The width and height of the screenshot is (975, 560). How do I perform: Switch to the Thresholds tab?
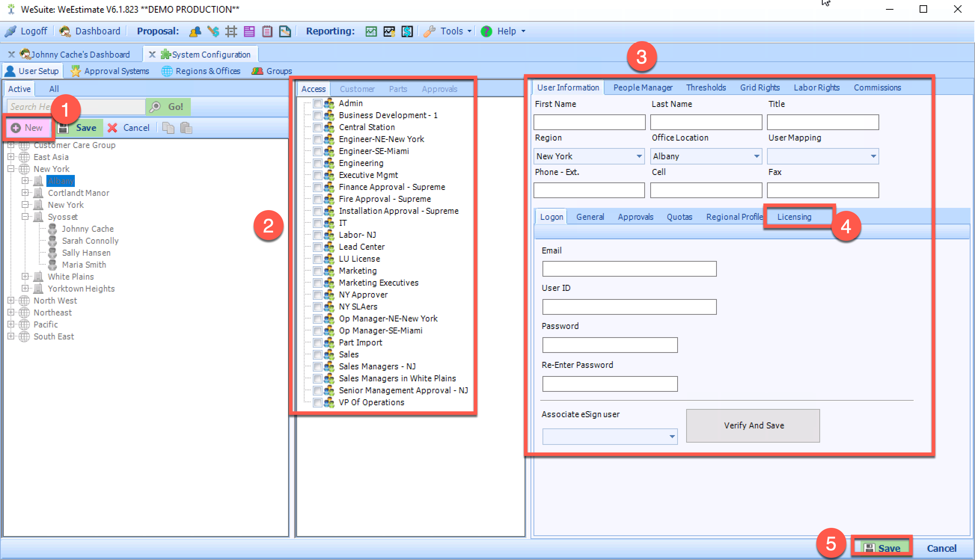[x=706, y=88]
